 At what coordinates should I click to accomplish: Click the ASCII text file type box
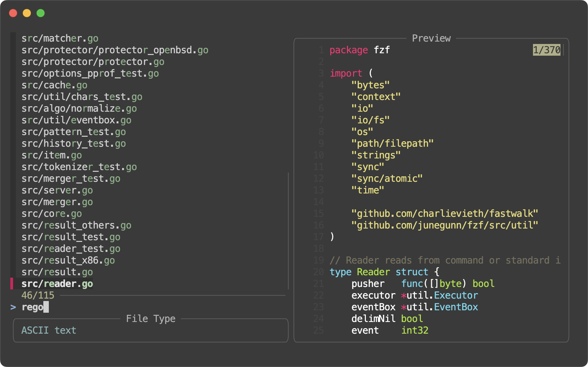pos(151,331)
